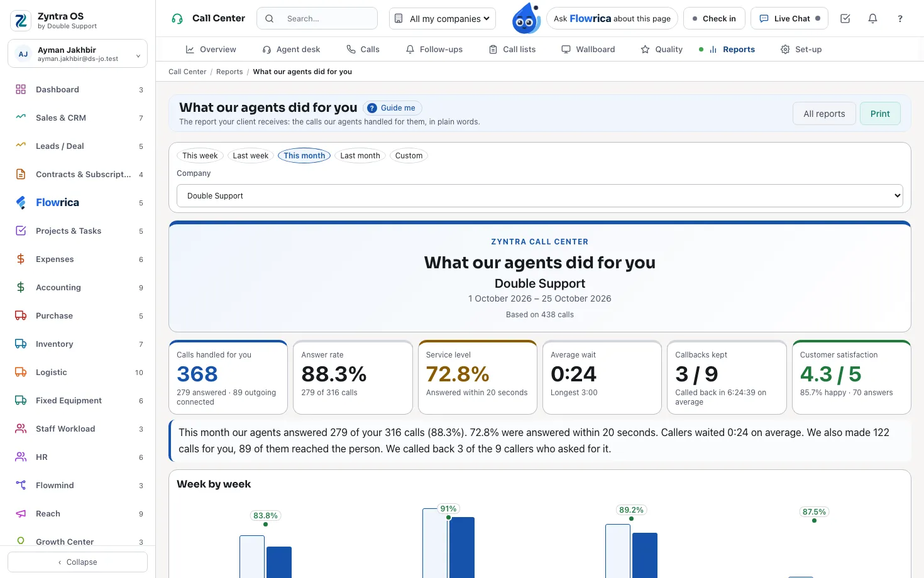
Task: Open the Wallboard tab
Action: click(x=588, y=49)
